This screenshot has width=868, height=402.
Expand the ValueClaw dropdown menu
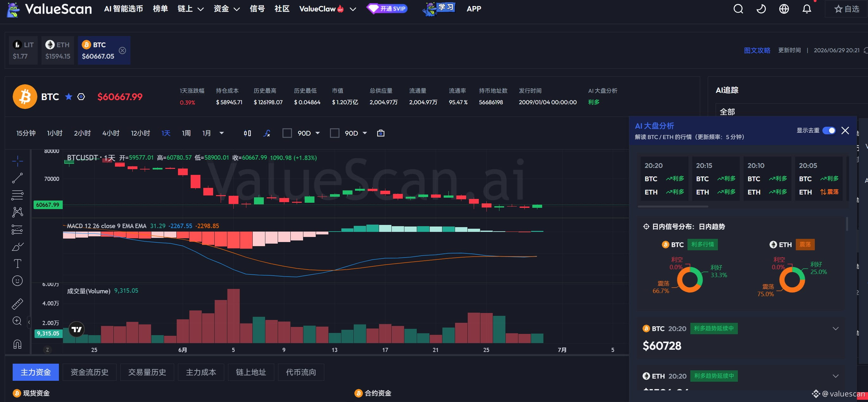(x=327, y=9)
